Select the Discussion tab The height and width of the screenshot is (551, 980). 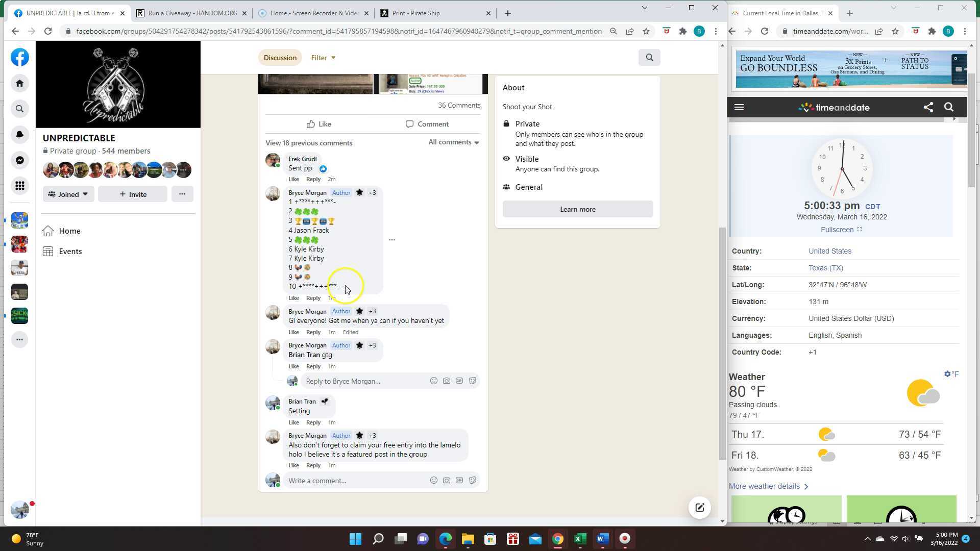280,58
